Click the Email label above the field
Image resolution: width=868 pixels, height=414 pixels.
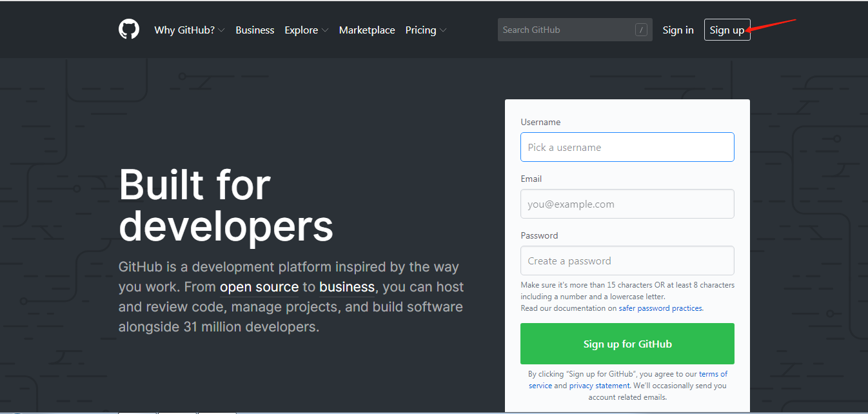tap(531, 179)
